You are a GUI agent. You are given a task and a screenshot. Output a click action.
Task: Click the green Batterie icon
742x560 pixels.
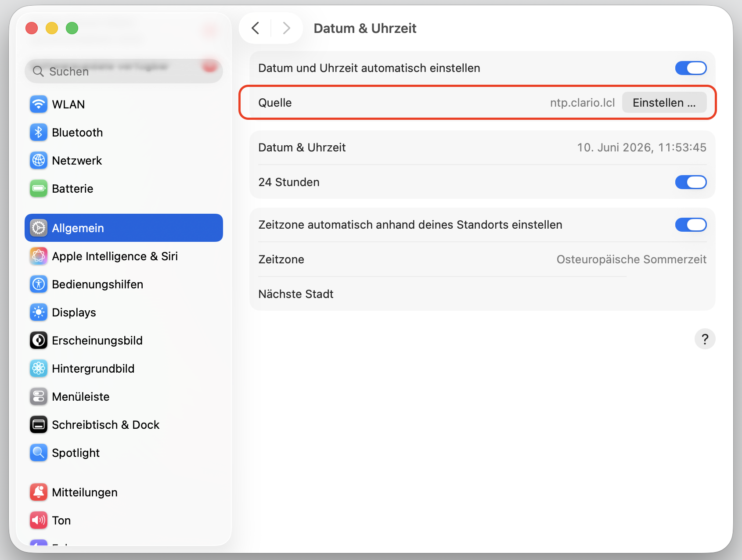pos(39,189)
